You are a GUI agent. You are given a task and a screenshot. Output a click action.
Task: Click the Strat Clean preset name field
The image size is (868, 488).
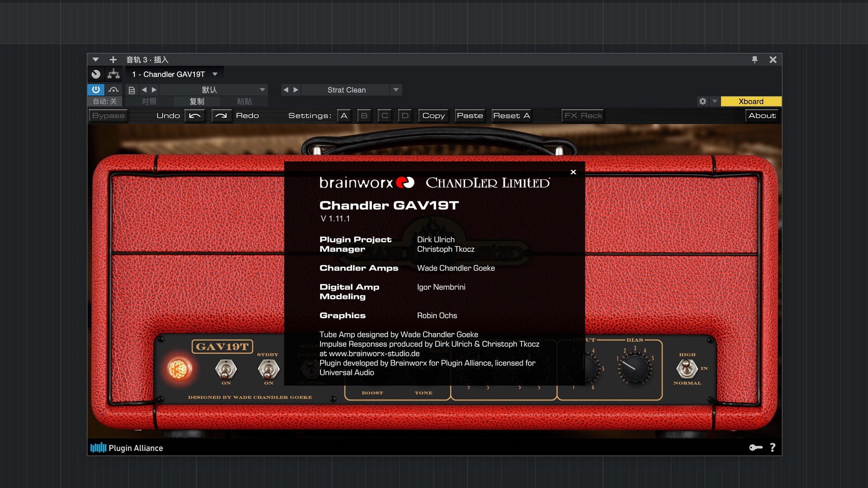346,90
